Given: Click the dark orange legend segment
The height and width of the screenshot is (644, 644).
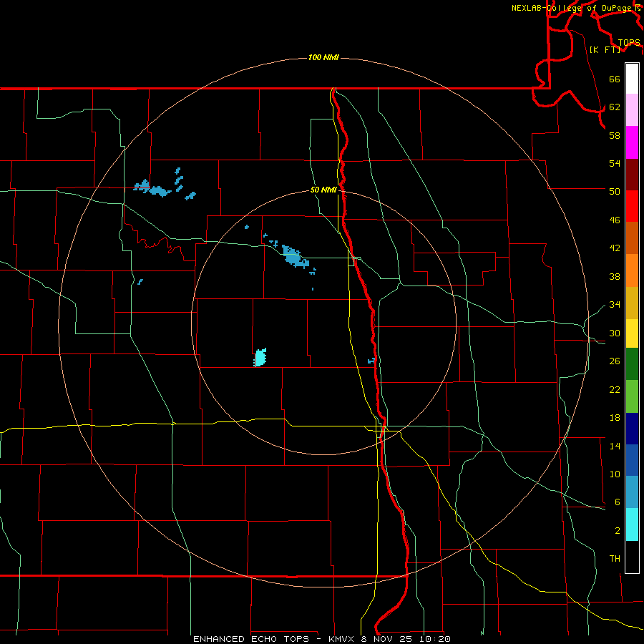Looking at the screenshot, I should (x=632, y=238).
